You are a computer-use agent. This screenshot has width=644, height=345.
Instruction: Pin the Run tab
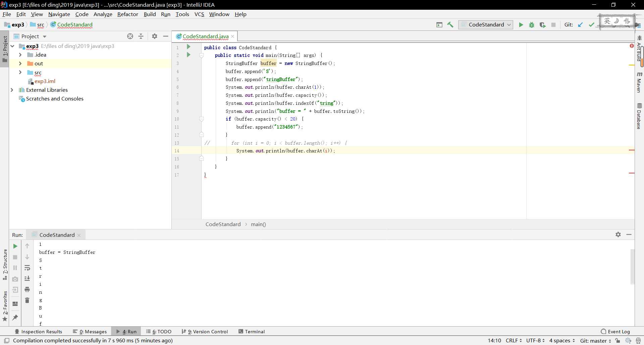(x=15, y=317)
